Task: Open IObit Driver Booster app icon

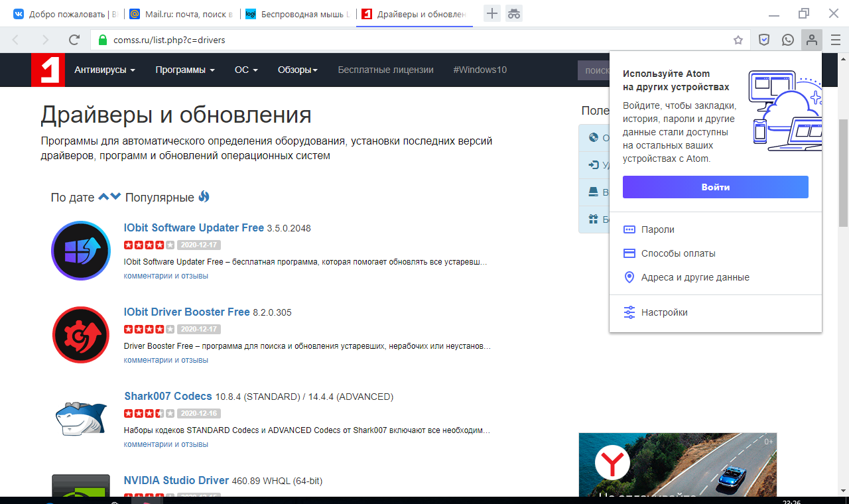Action: point(81,335)
